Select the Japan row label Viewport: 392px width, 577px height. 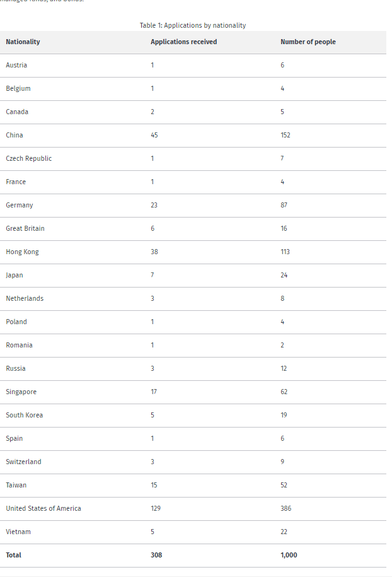(14, 275)
